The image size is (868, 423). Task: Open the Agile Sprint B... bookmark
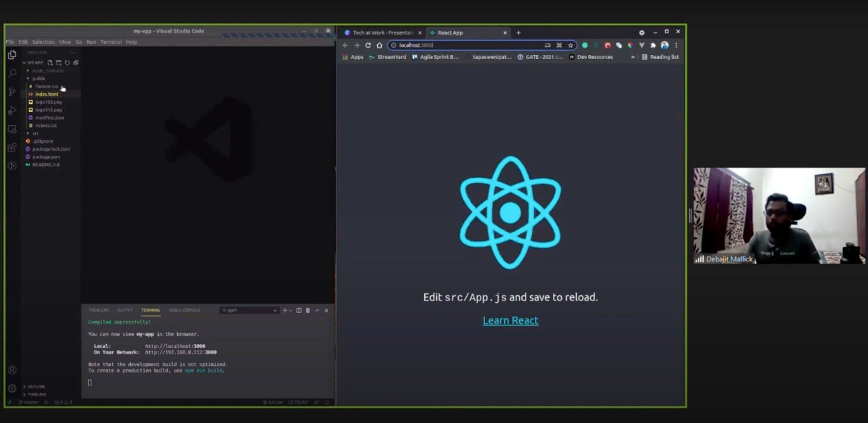click(x=435, y=57)
